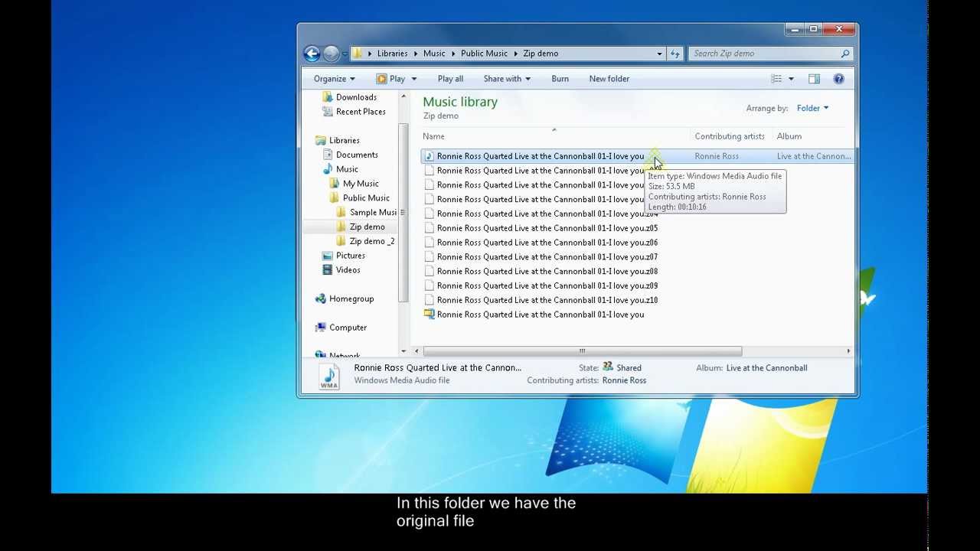This screenshot has height=551, width=980.
Task: Click the navigation pane vertical scrollbar
Action: coord(403,212)
